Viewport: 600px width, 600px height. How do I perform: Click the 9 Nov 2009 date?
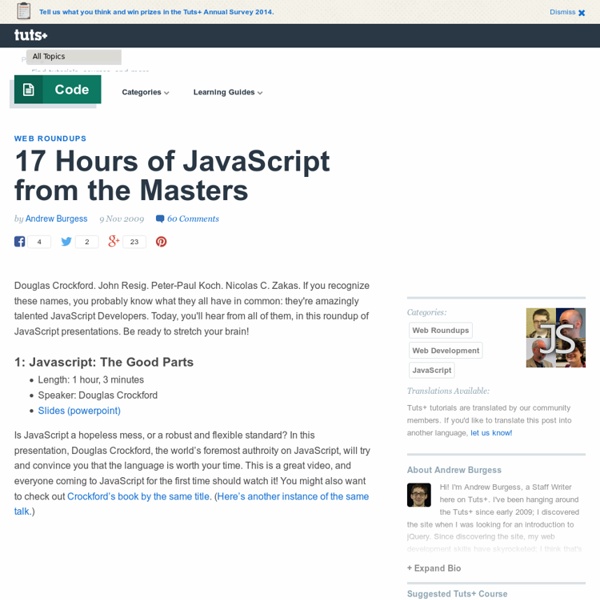click(122, 219)
